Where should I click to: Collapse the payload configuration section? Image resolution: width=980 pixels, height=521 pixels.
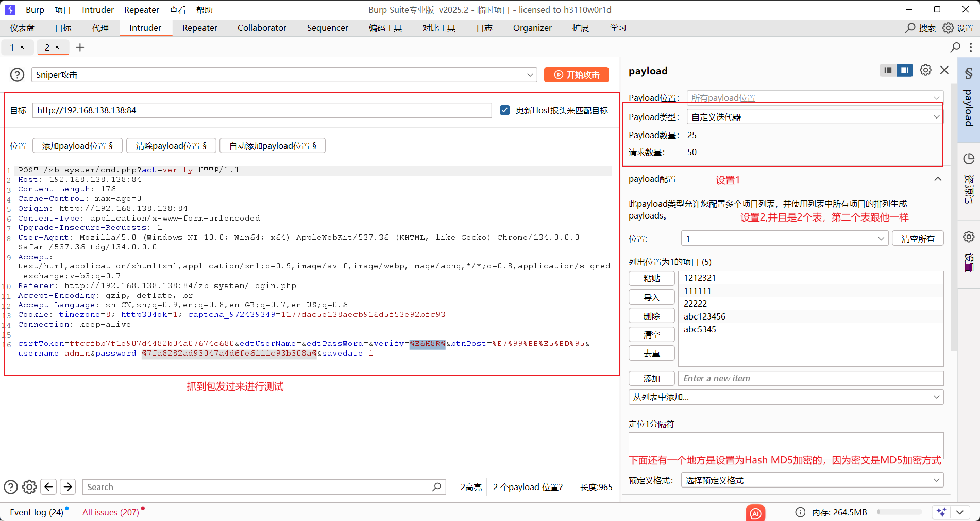point(938,179)
